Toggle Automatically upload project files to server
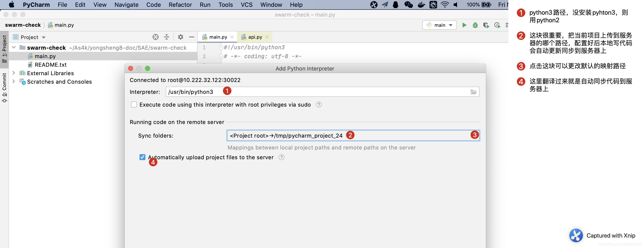The width and height of the screenshot is (644, 248). click(x=142, y=157)
